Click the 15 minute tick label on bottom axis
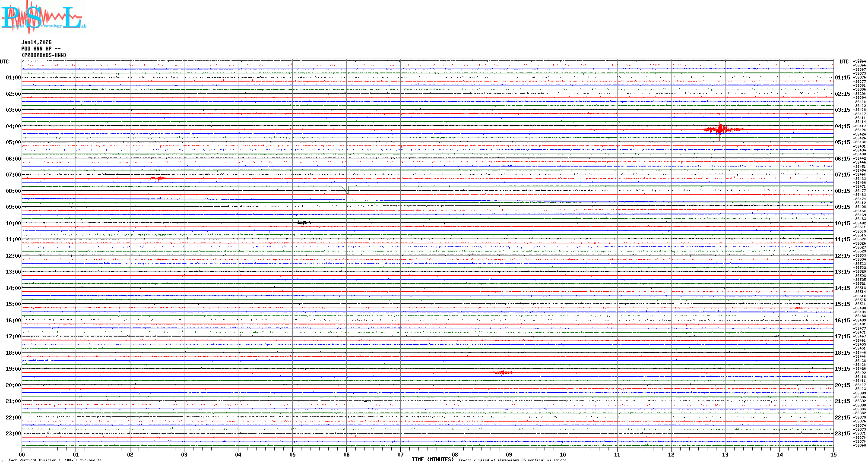868x466 pixels. (833, 454)
